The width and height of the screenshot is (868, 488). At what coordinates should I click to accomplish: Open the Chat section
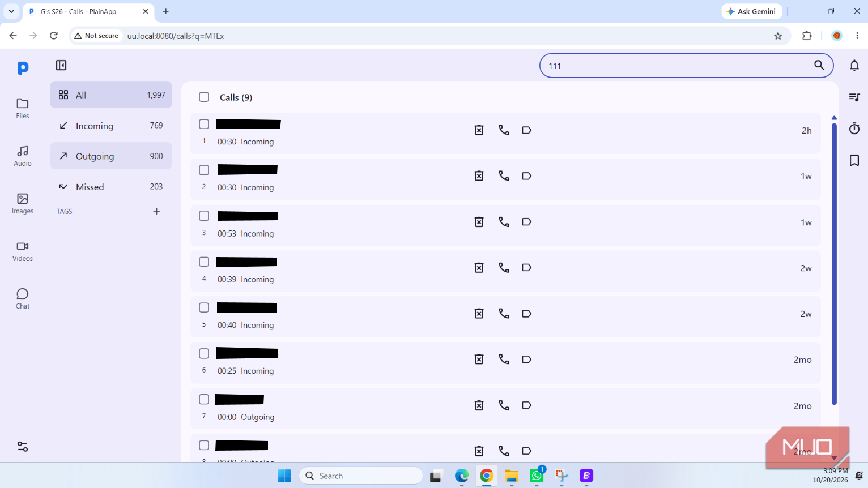(23, 298)
